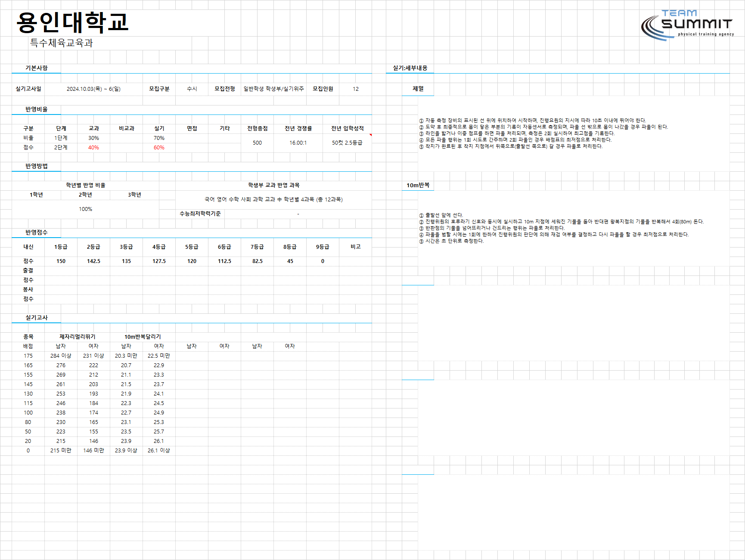The height and width of the screenshot is (560, 745).
Task: Select the red 40% cell
Action: click(x=93, y=147)
